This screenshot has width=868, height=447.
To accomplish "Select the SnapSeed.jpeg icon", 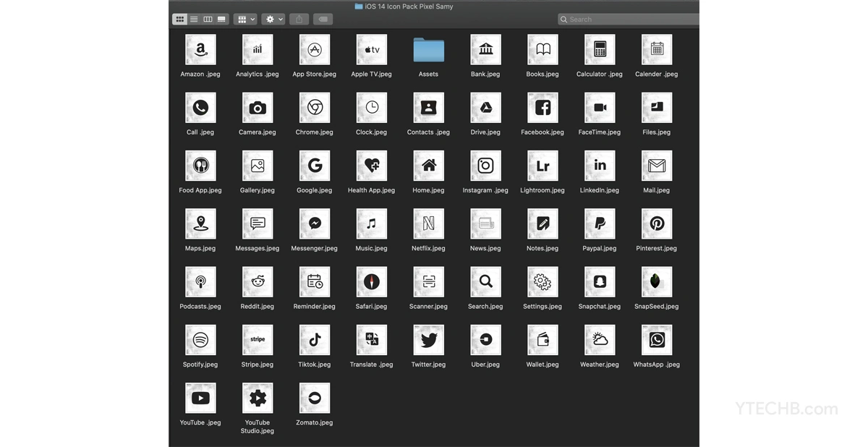I will click(657, 282).
